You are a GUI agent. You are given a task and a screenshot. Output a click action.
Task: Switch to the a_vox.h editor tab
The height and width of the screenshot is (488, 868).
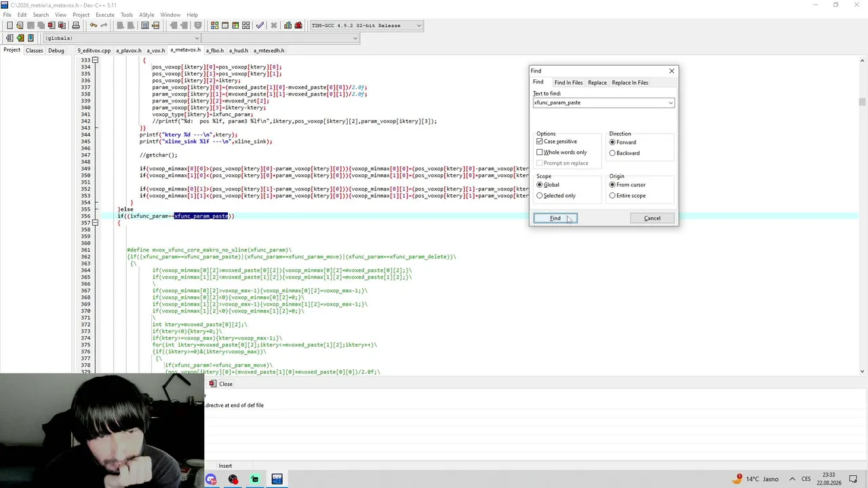[x=156, y=50]
